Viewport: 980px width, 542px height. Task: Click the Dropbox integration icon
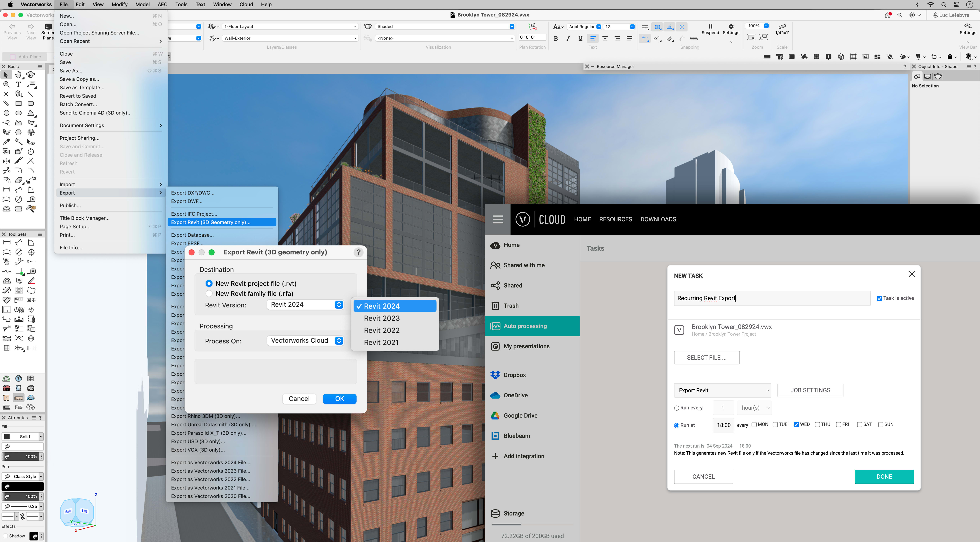495,375
